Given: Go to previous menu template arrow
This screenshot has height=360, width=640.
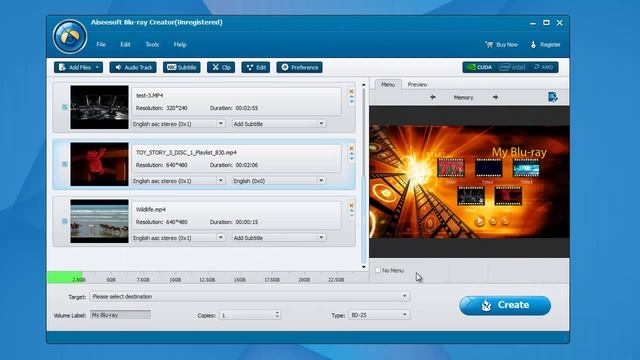Looking at the screenshot, I should 433,97.
